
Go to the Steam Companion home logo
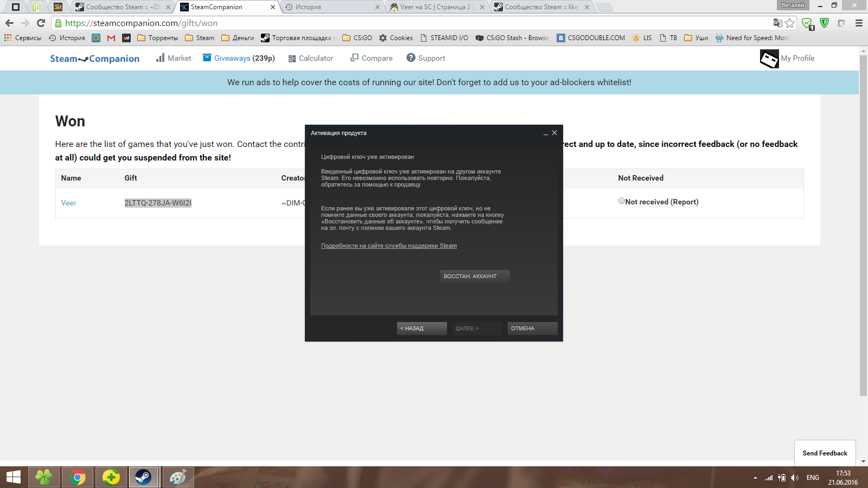(x=94, y=59)
